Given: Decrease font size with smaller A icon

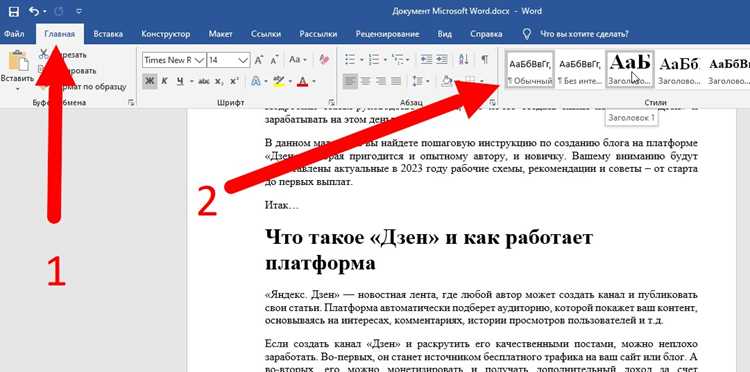Looking at the screenshot, I should coord(274,60).
